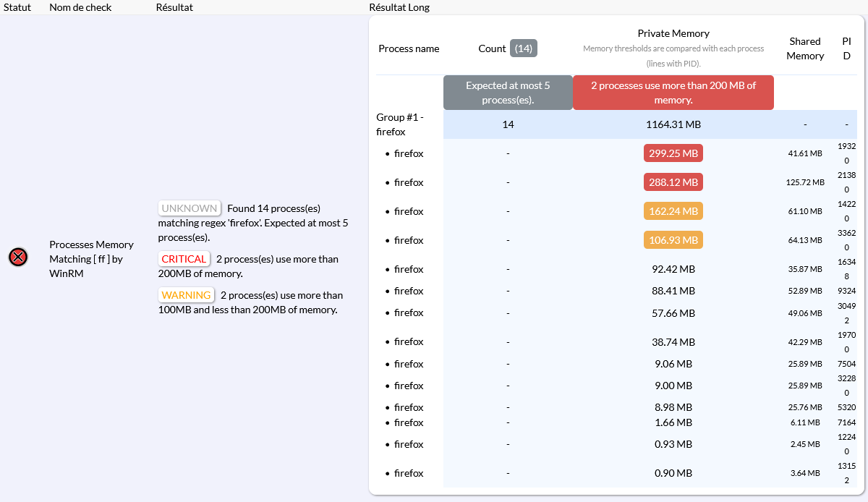Click the '2 processes use more than 200 MB' banner
This screenshot has width=868, height=502.
[x=673, y=93]
